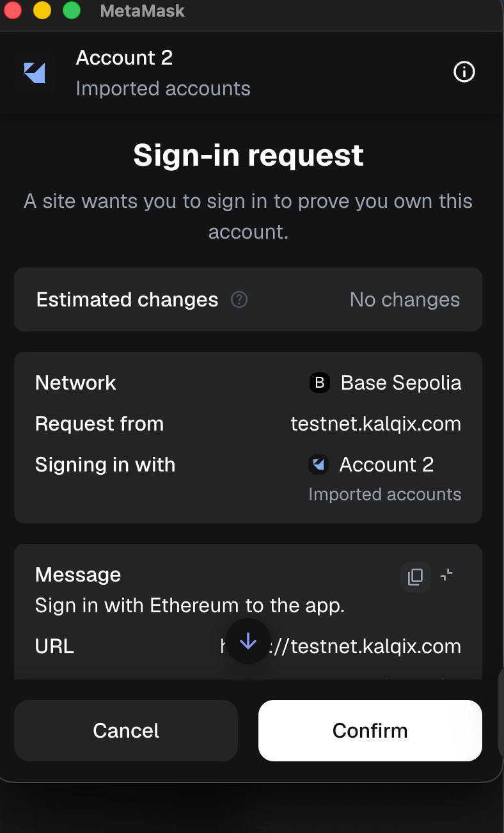This screenshot has height=833, width=504.
Task: Click the Account 2 avatar in header
Action: (x=35, y=73)
